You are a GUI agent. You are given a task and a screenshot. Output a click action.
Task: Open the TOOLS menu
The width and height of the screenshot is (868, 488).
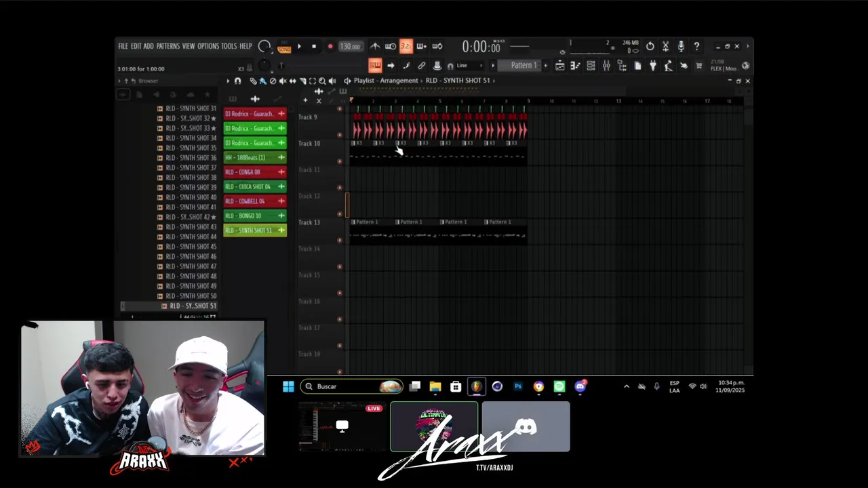(229, 46)
